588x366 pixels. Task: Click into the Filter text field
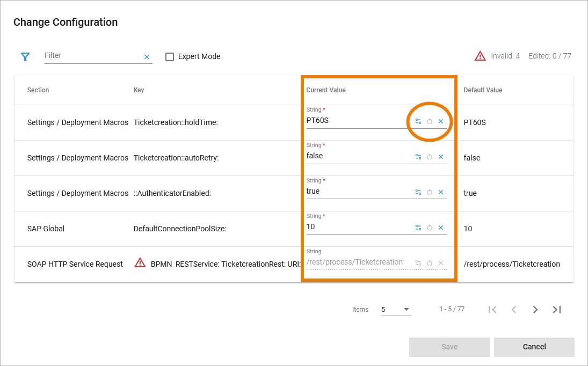(91, 56)
